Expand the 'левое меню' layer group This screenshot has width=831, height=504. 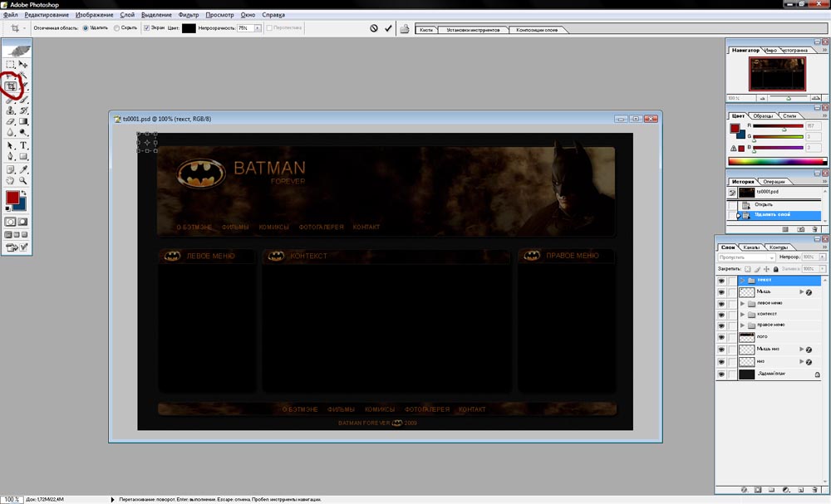[742, 304]
